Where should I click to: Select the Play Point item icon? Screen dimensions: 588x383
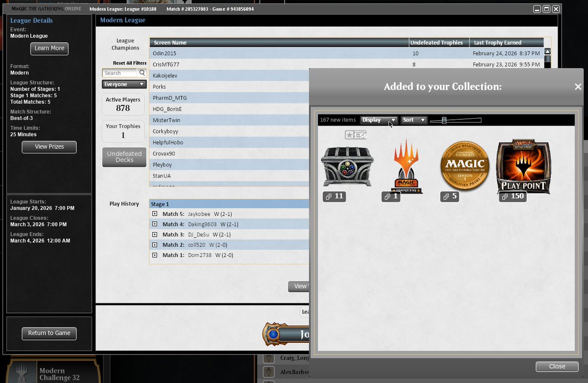tap(523, 166)
